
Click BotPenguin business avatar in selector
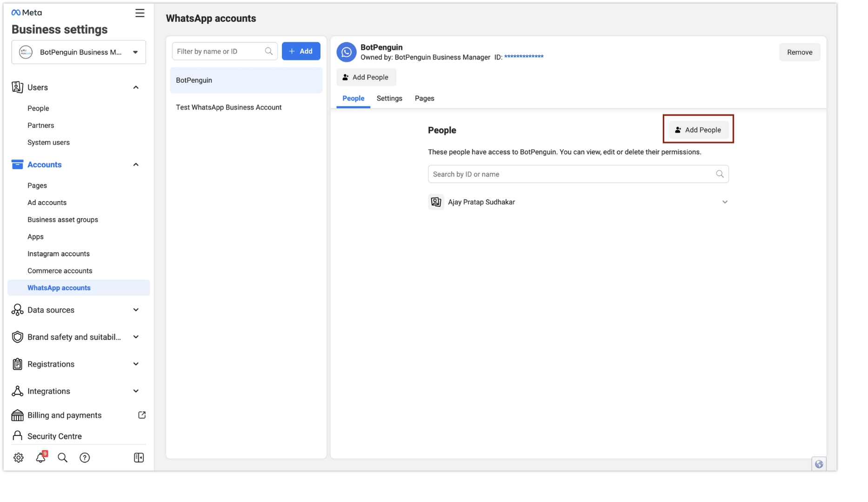26,52
